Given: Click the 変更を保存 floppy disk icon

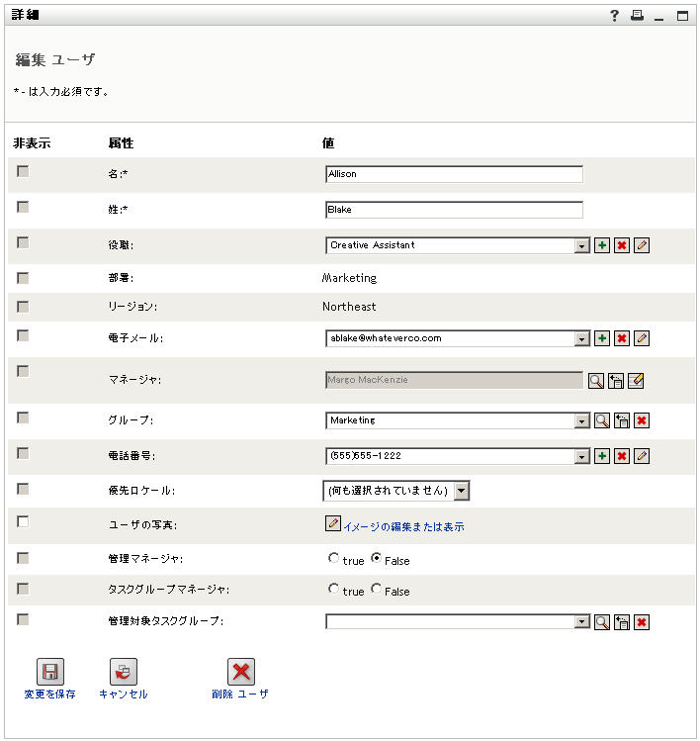Looking at the screenshot, I should [50, 672].
